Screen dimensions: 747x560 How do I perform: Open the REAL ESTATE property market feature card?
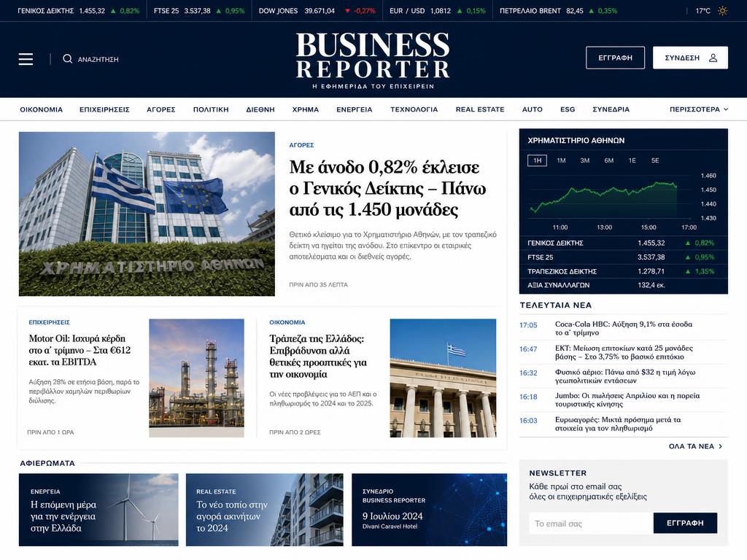264,510
